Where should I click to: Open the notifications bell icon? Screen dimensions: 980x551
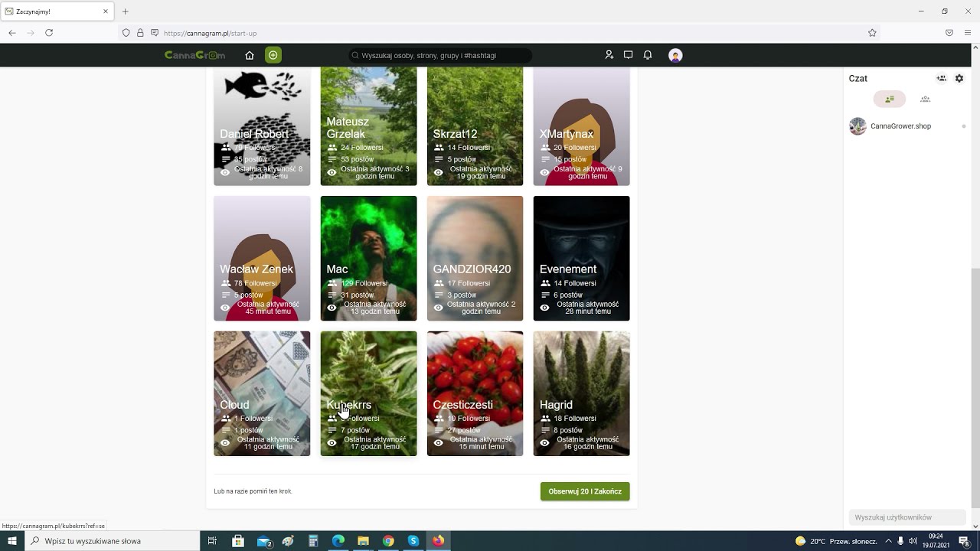648,55
